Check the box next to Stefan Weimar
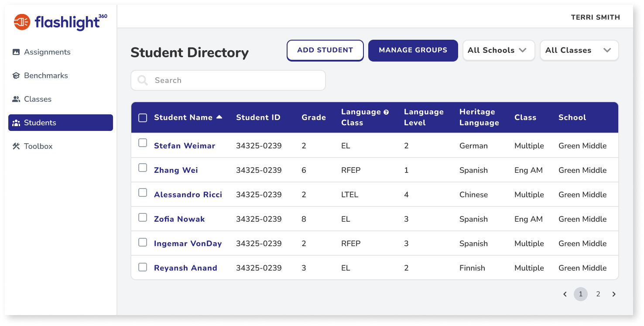This screenshot has width=644, height=326. coord(142,142)
